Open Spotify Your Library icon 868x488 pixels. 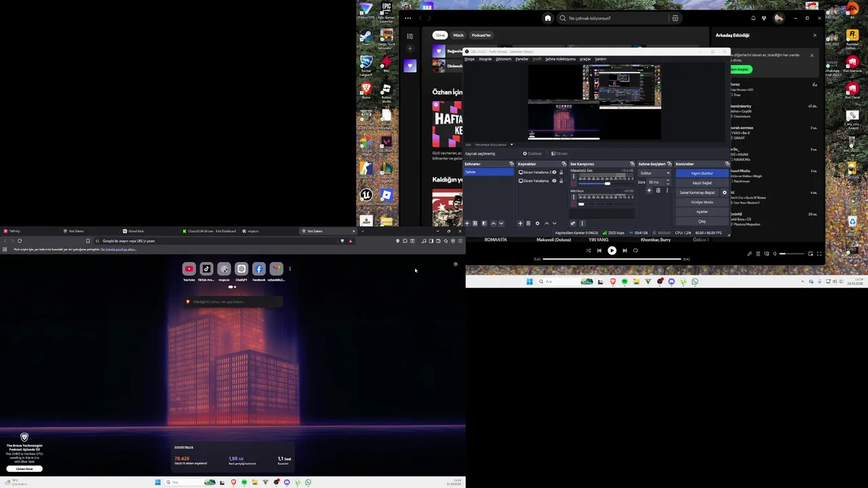(410, 37)
